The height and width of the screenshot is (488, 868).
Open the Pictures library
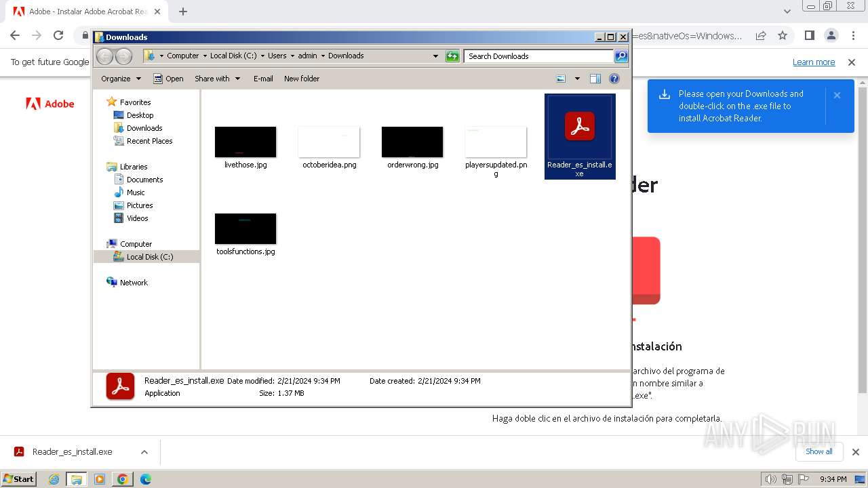[140, 205]
